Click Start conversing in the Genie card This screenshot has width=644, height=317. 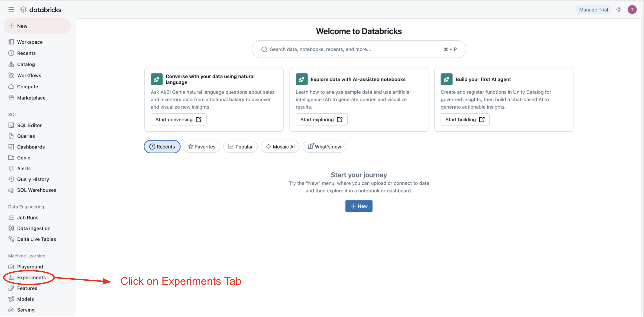coord(179,119)
